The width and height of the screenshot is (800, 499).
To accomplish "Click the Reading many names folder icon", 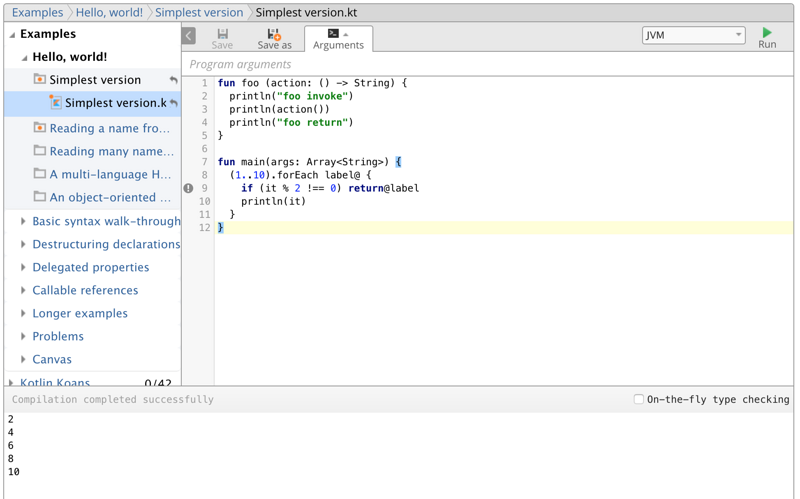I will point(39,150).
